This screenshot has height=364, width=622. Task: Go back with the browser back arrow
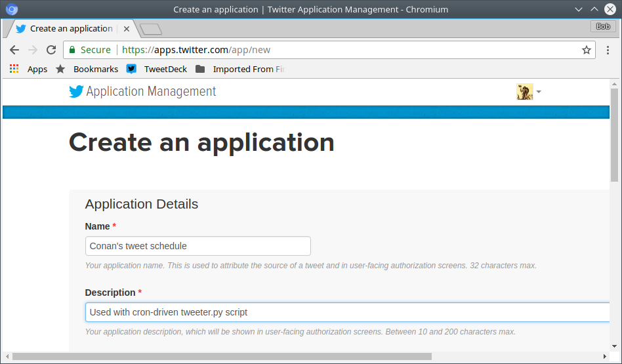[14, 50]
